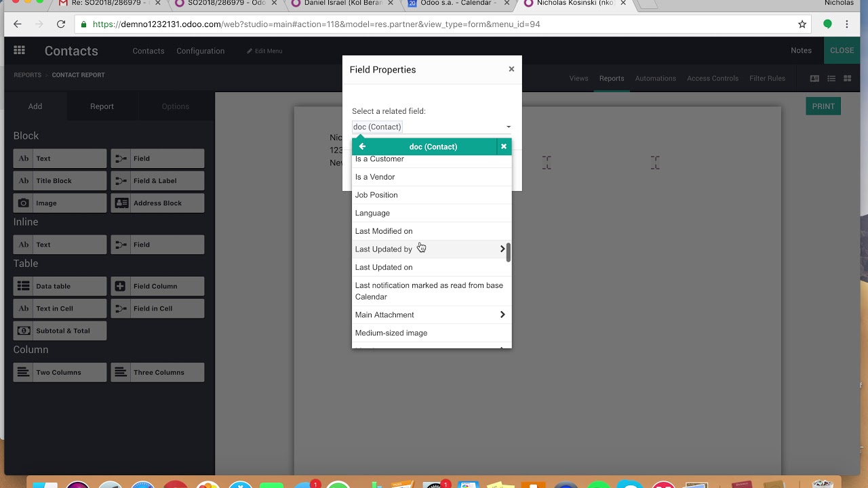
Task: Insert a Field Column
Action: point(157,286)
